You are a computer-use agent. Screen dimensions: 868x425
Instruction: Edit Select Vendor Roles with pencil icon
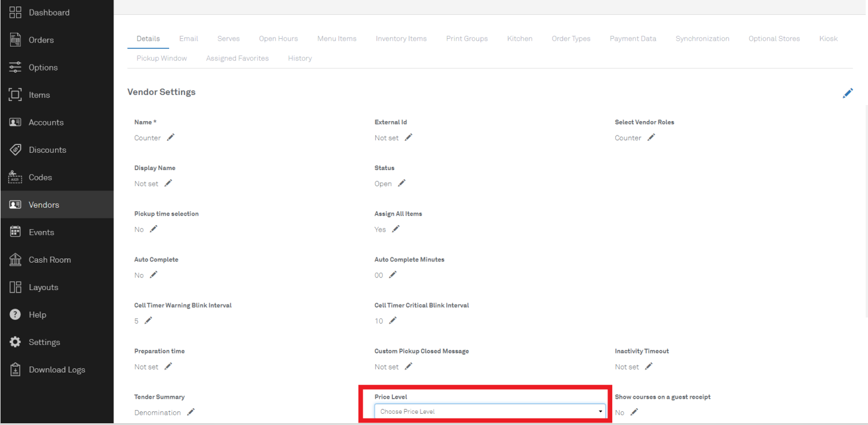(x=651, y=137)
